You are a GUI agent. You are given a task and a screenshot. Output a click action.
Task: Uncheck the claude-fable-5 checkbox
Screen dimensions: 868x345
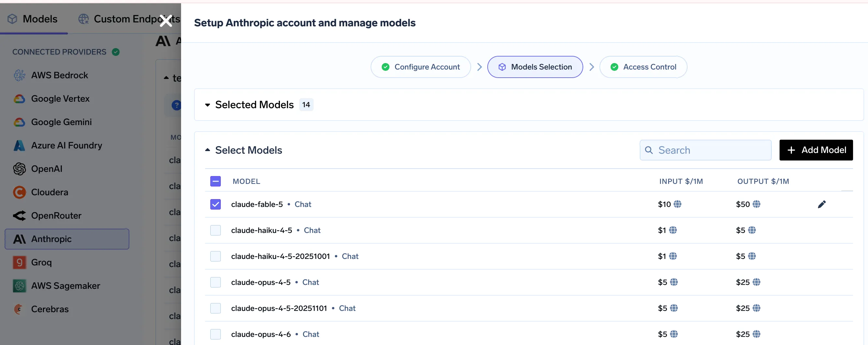pyautogui.click(x=215, y=204)
